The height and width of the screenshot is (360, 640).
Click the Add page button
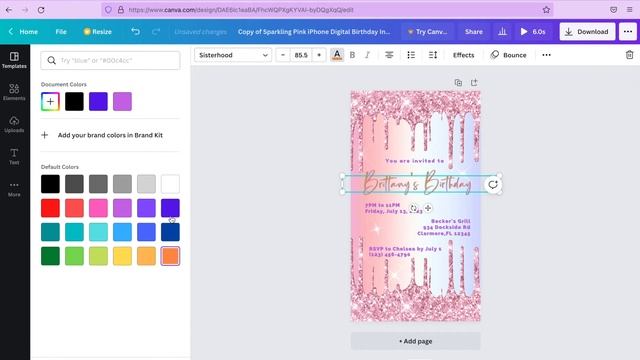pyautogui.click(x=416, y=341)
